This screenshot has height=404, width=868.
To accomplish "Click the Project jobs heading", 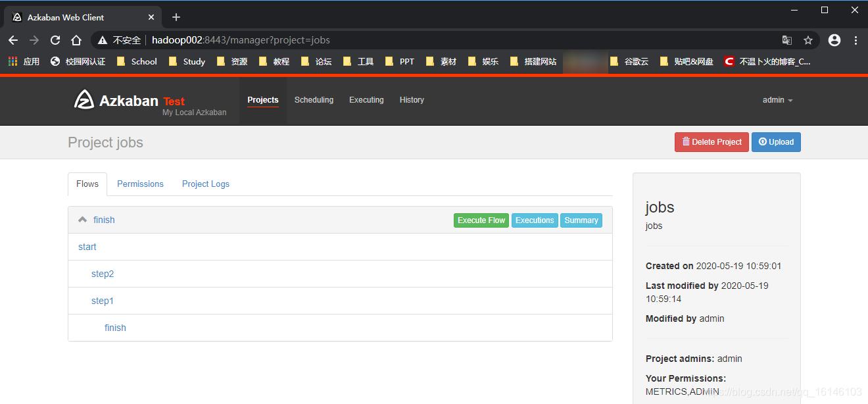I will [105, 143].
